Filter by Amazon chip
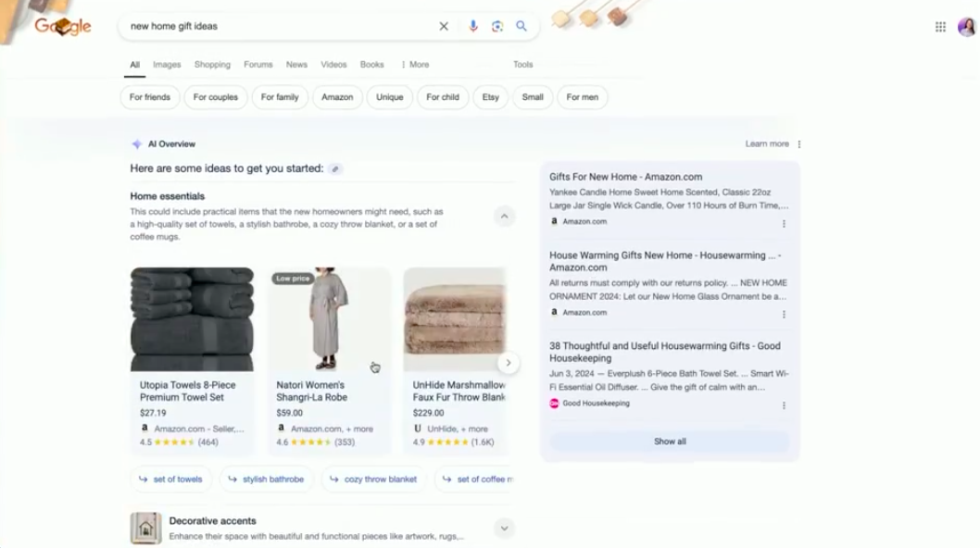Screen dimensions: 980x548 337,97
